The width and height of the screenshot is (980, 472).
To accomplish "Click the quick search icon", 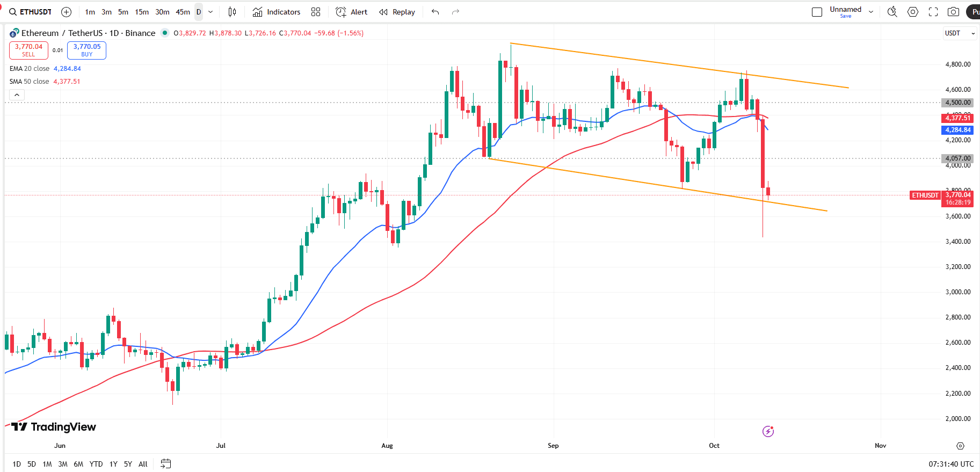I will (892, 12).
